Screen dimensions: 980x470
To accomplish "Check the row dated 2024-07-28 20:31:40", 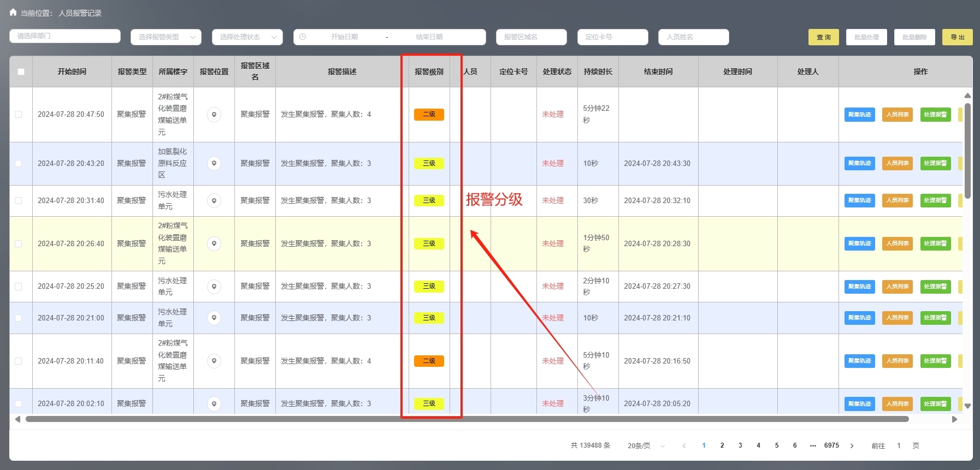I will point(19,201).
